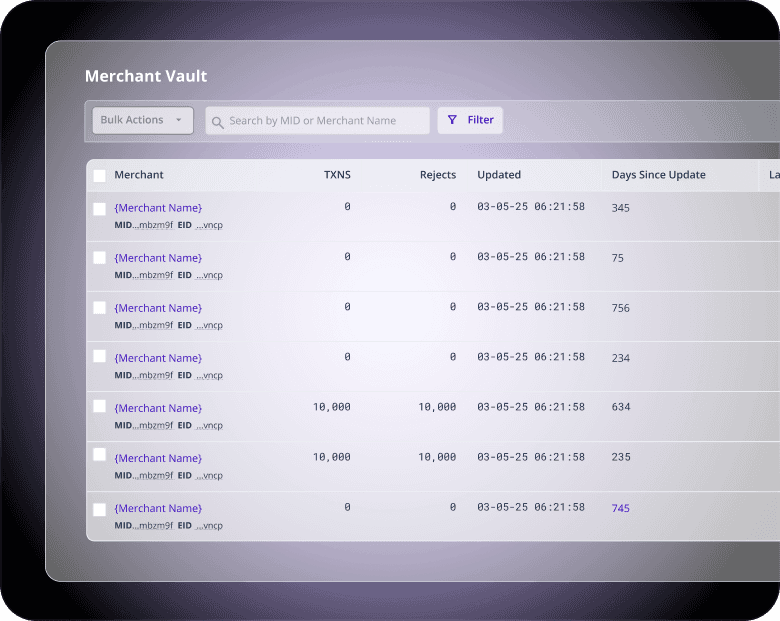Sort by Days Since Update column header
This screenshot has width=780, height=621.
pos(659,175)
